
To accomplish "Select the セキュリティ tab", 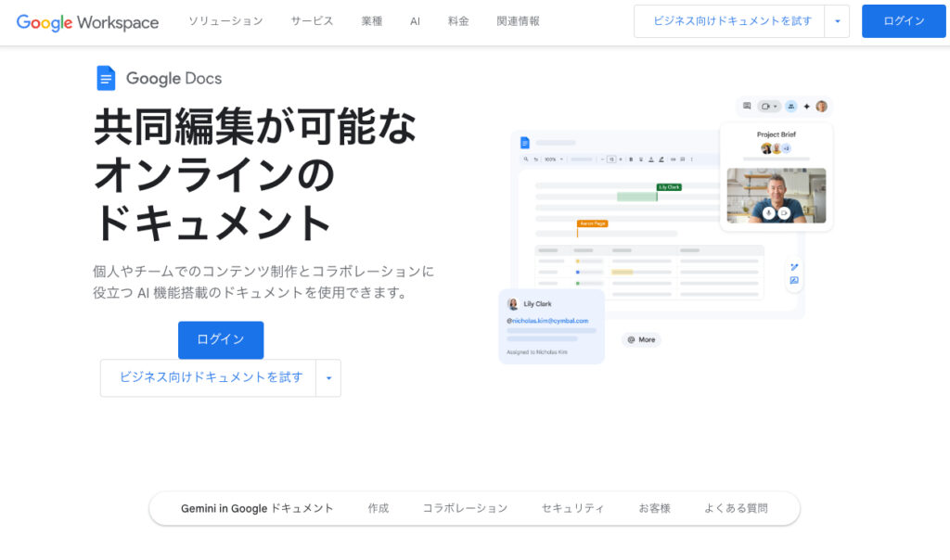I will 572,508.
